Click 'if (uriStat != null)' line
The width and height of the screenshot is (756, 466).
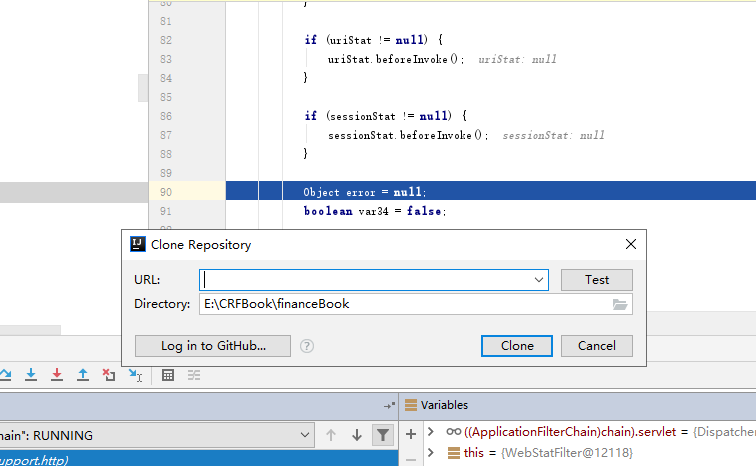tap(374, 40)
